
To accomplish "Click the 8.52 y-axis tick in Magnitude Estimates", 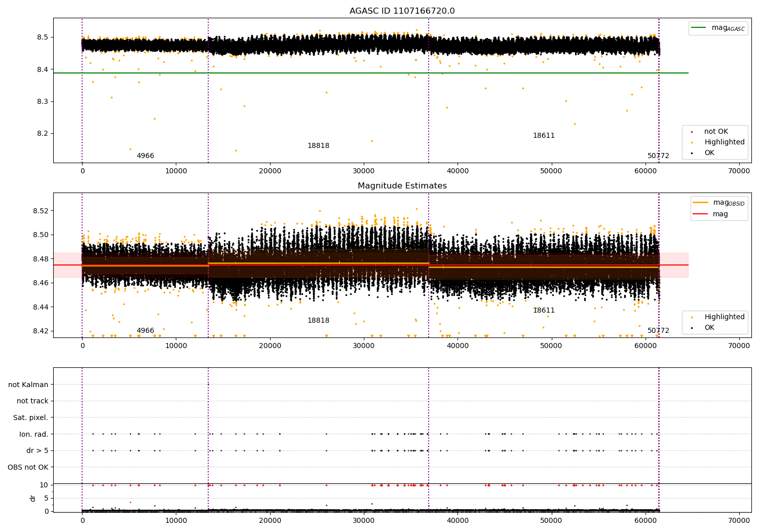I will pyautogui.click(x=41, y=211).
